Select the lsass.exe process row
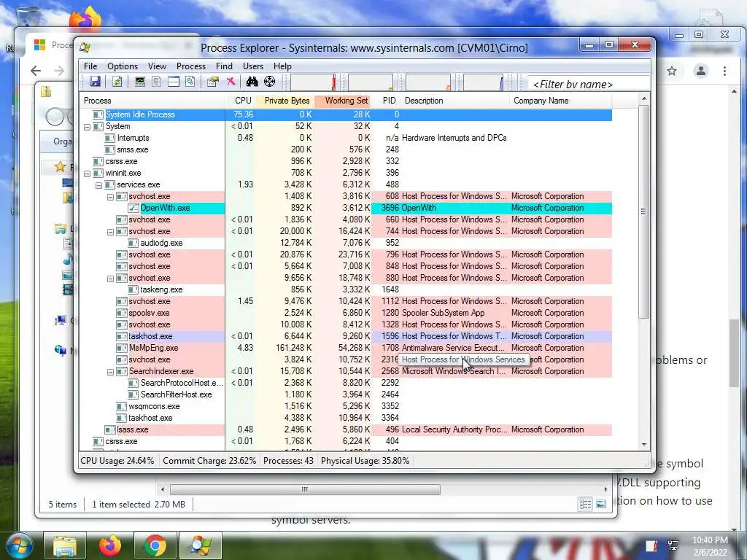The width and height of the screenshot is (747, 560). point(346,429)
